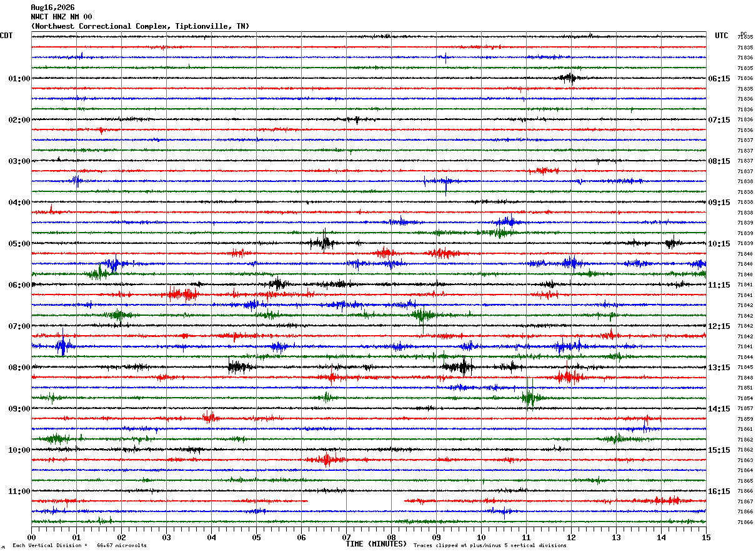Click the gap in the red 11:00 trace
Image resolution: width=756 pixels, height=554 pixels.
(x=356, y=501)
